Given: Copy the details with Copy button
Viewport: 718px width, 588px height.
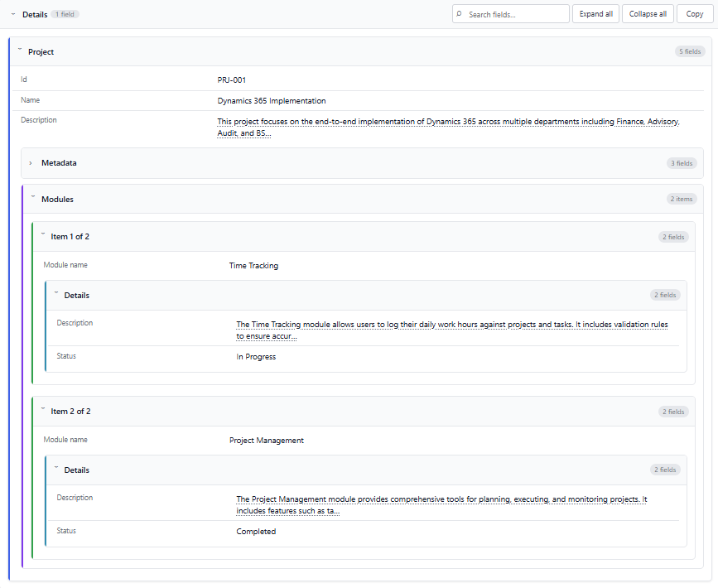Looking at the screenshot, I should coord(695,14).
